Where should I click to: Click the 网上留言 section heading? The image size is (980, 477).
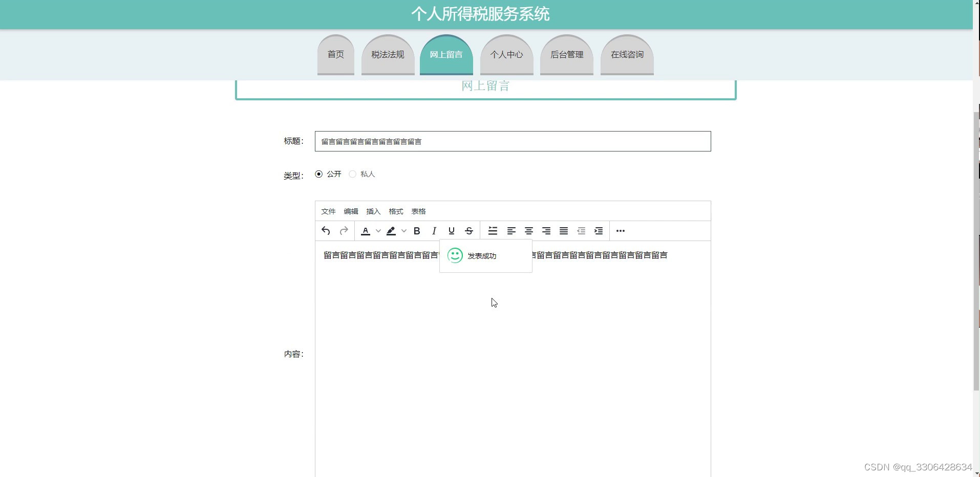pos(485,86)
